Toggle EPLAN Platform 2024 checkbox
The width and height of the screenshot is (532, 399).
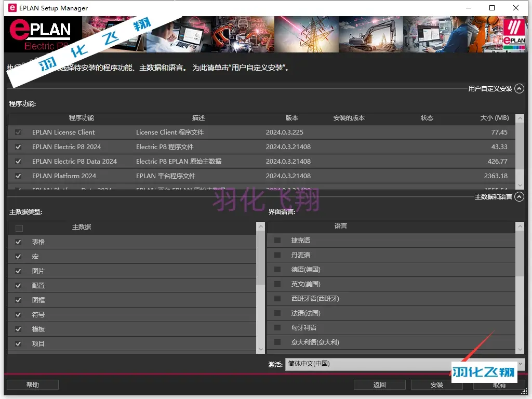[x=19, y=176]
